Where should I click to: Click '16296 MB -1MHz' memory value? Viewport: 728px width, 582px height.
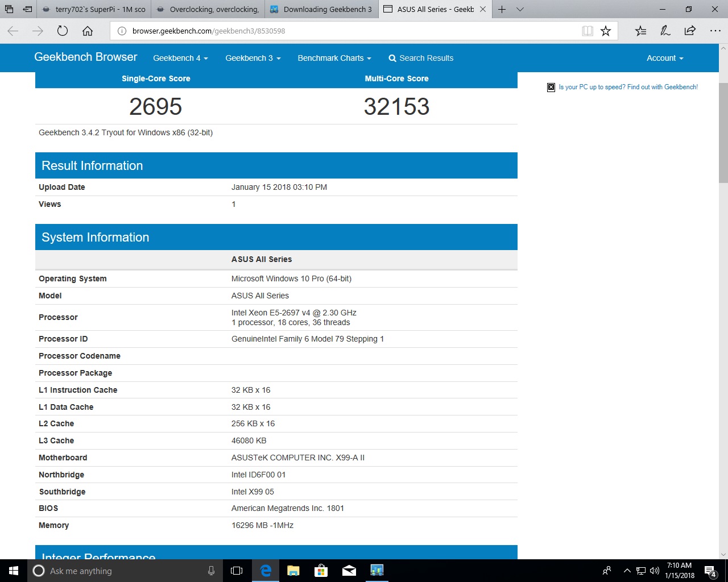(x=262, y=525)
